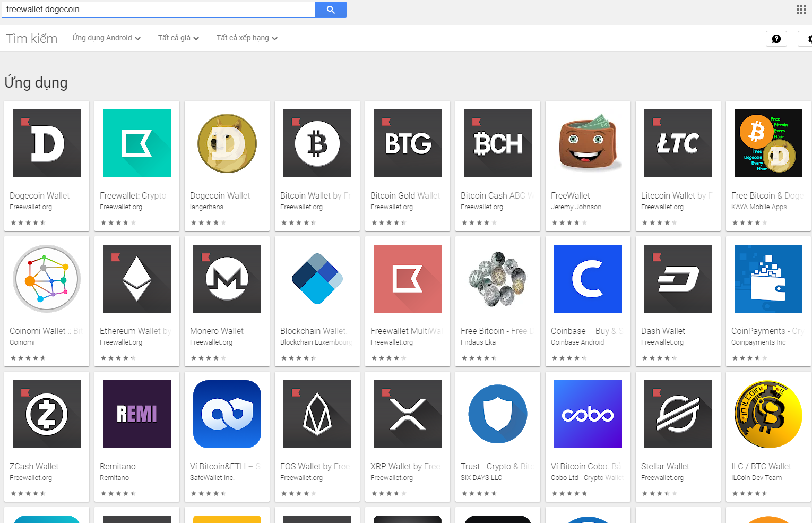Open the BTG Bitcoin Gold Wallet icon
812x523 pixels.
tap(408, 143)
